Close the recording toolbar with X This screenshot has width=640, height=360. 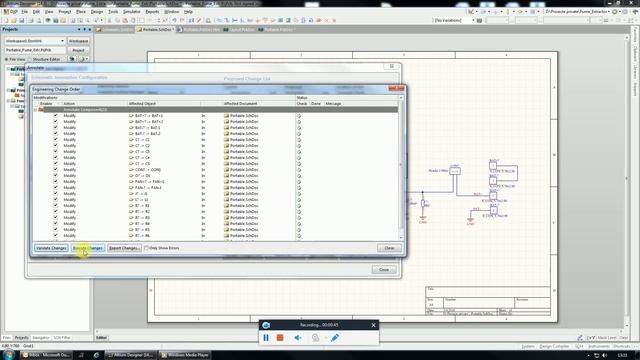coord(373,325)
